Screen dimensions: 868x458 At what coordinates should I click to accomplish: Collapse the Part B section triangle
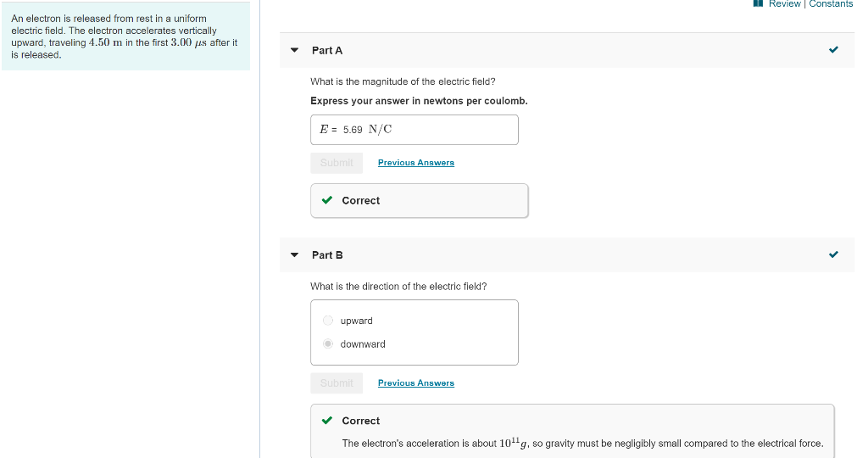pyautogui.click(x=294, y=255)
